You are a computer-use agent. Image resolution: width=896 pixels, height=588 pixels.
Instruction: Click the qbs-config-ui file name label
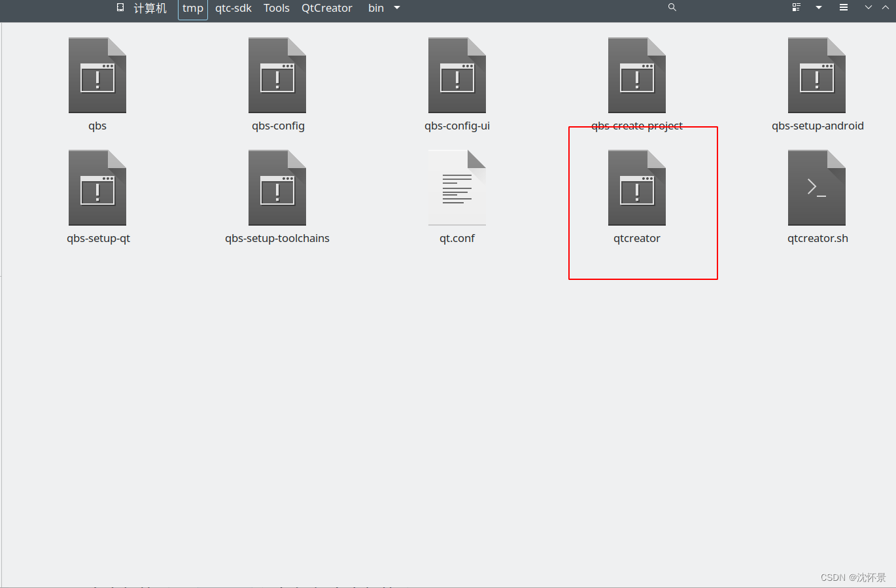(x=457, y=126)
